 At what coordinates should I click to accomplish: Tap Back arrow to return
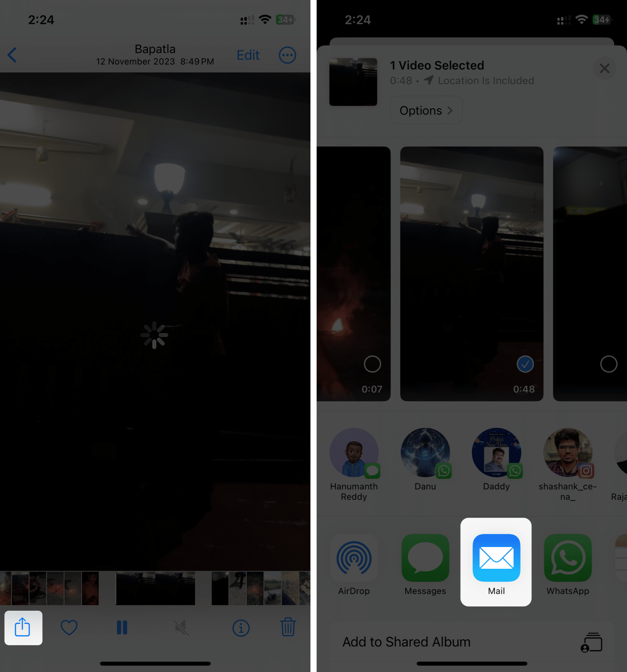[x=13, y=55]
